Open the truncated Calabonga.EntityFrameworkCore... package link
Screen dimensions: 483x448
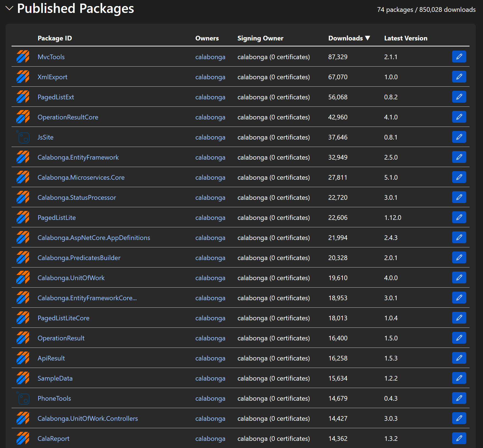(87, 298)
